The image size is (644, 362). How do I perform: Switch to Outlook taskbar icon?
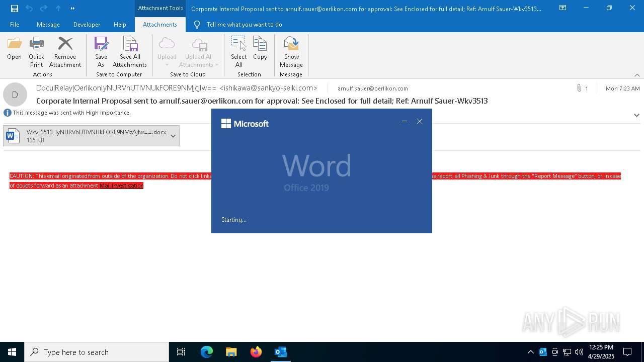point(281,352)
